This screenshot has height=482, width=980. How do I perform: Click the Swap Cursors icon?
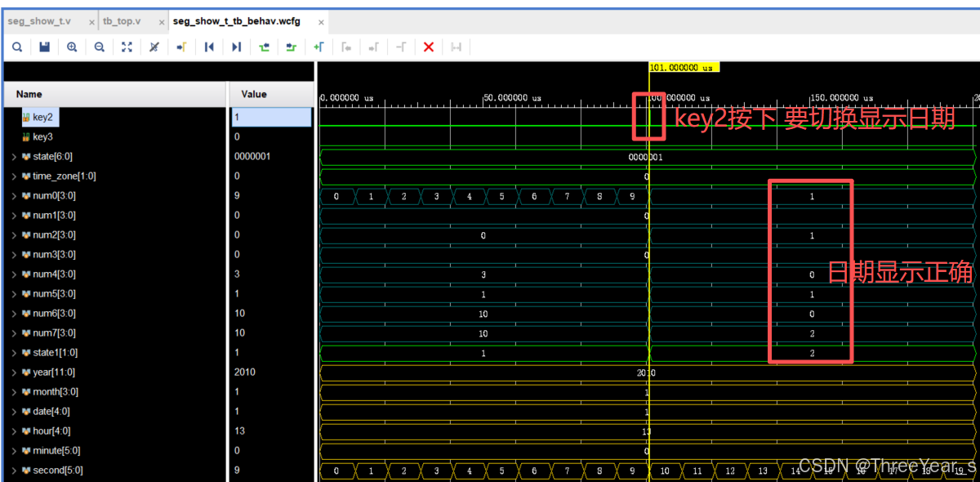pyautogui.click(x=401, y=47)
